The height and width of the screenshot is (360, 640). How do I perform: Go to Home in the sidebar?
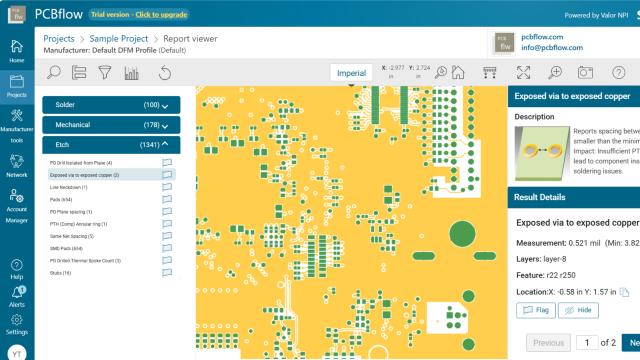tap(17, 51)
